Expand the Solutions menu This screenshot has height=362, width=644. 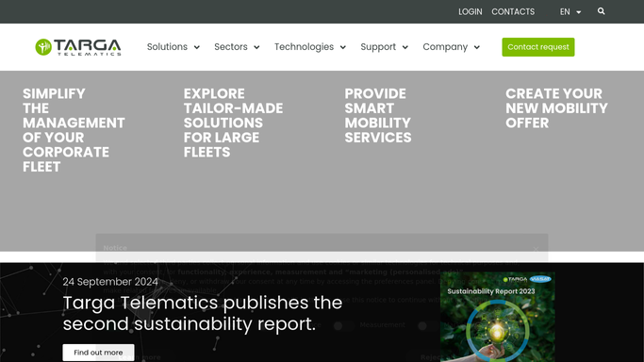(173, 47)
